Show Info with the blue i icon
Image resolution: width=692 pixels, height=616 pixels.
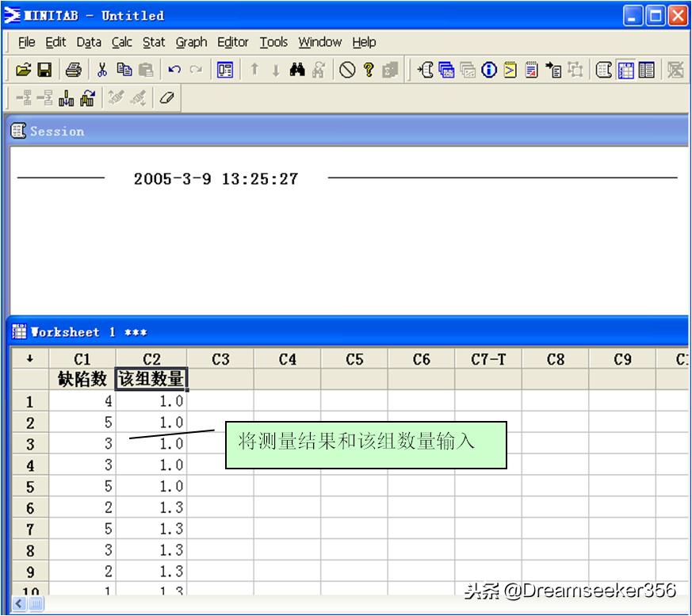(x=489, y=70)
